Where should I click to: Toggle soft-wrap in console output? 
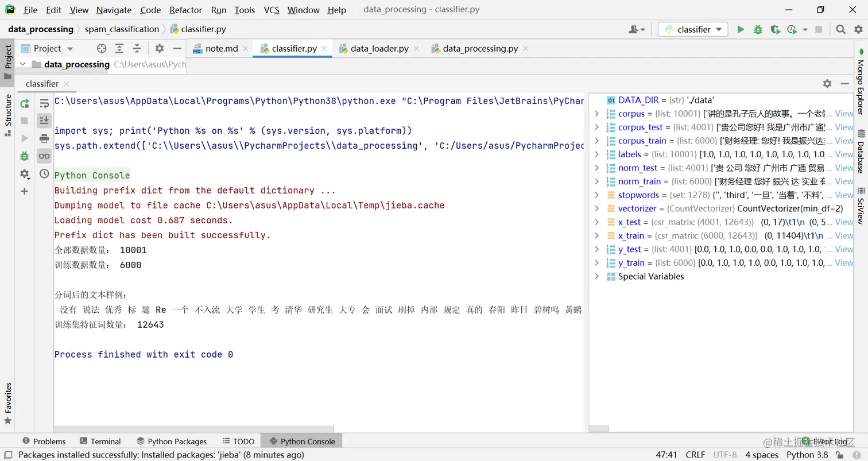coord(44,104)
